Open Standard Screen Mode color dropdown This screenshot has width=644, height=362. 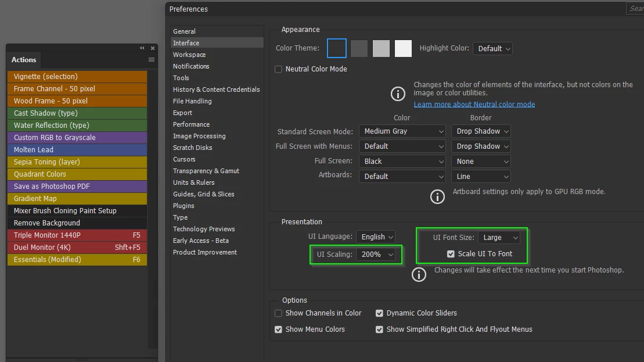tap(402, 131)
